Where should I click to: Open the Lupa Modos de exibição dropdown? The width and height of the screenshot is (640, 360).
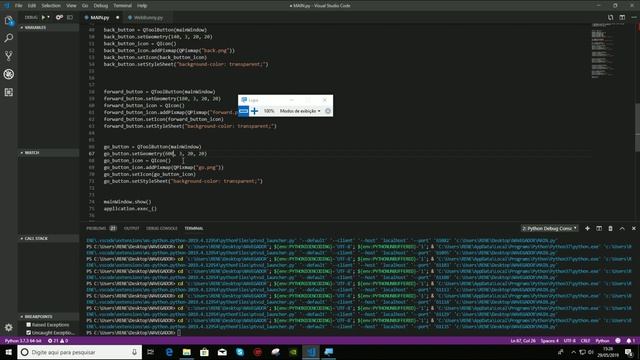[300, 111]
